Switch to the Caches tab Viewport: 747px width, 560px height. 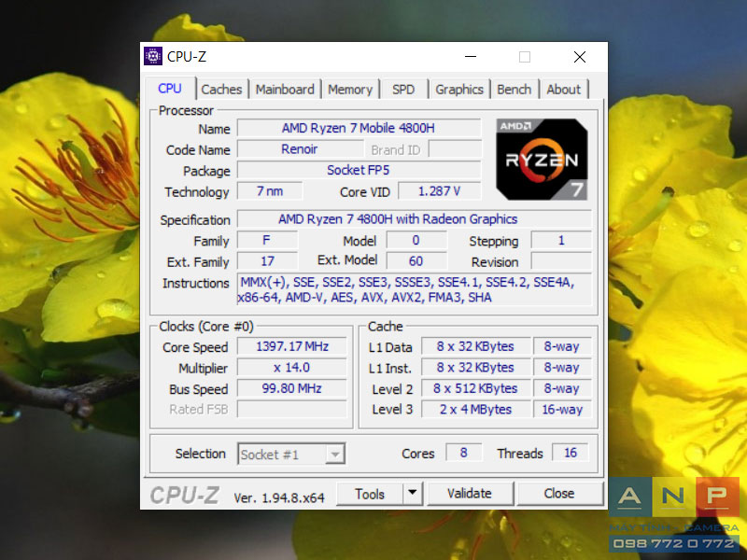(221, 89)
